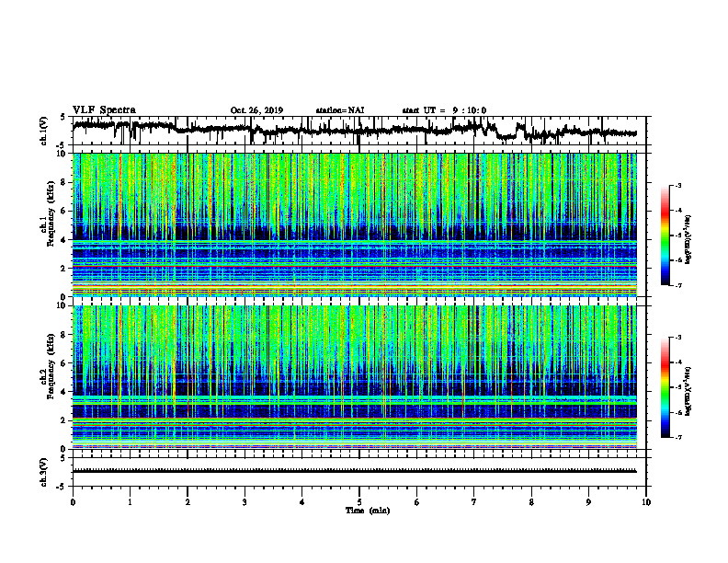Click the ch.1 spectrogram color scale bar
The image size is (728, 563).
coord(665,236)
